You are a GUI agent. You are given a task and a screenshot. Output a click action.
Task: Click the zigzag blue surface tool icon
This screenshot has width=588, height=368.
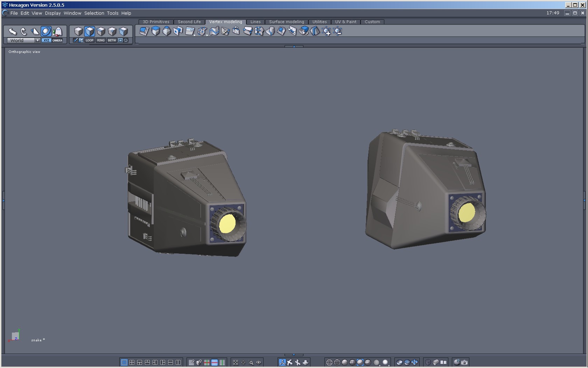point(214,31)
